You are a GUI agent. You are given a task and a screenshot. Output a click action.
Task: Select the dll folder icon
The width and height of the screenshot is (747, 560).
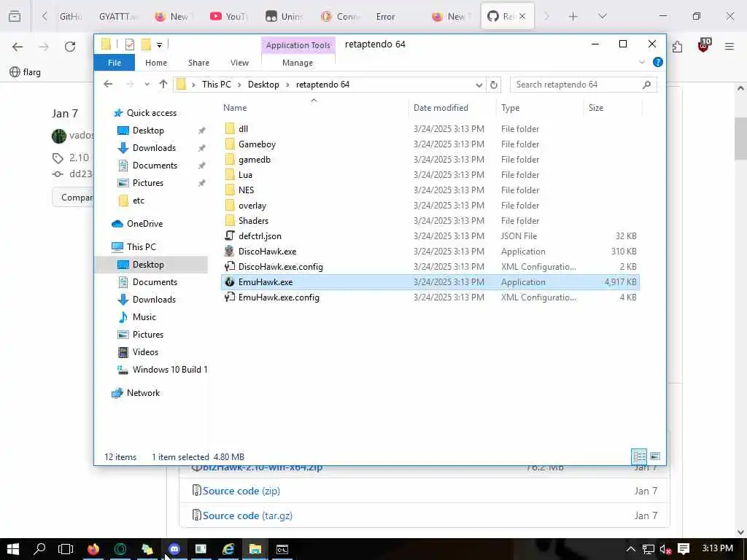pyautogui.click(x=230, y=128)
